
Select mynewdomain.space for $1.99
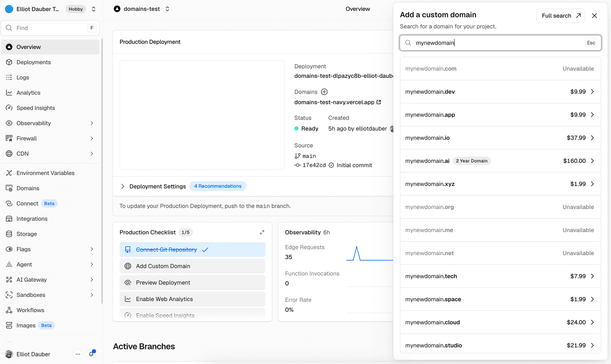tap(500, 299)
